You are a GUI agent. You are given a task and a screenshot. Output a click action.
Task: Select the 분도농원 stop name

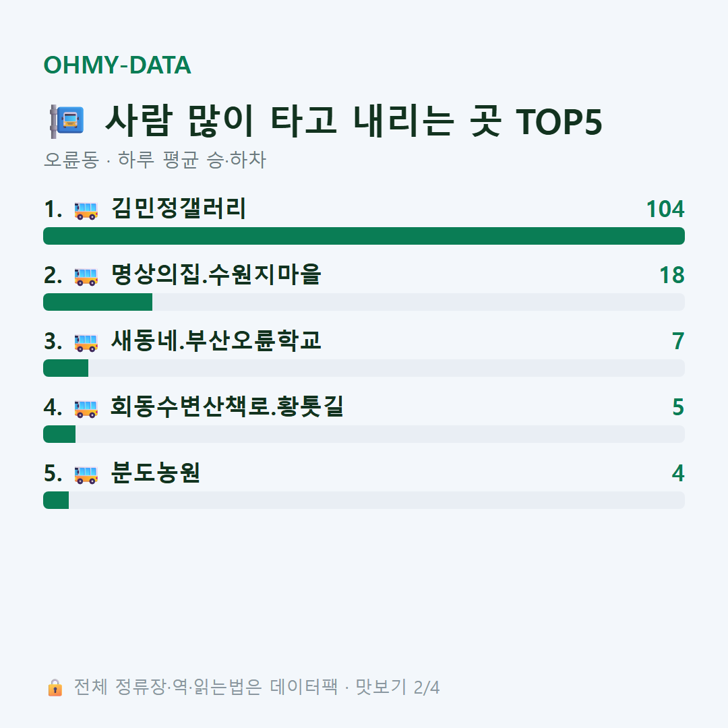(x=156, y=473)
